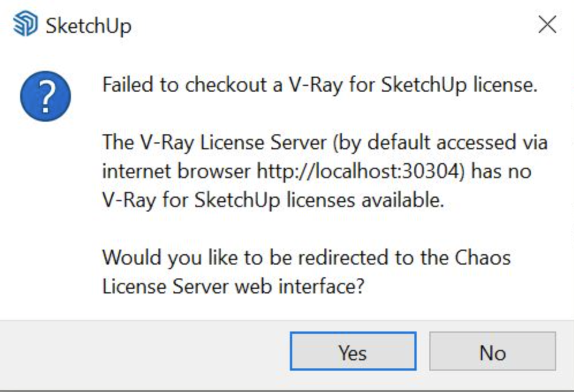Close the SketchUp dialog with the X
Viewport: 574px width, 392px height.
(547, 25)
